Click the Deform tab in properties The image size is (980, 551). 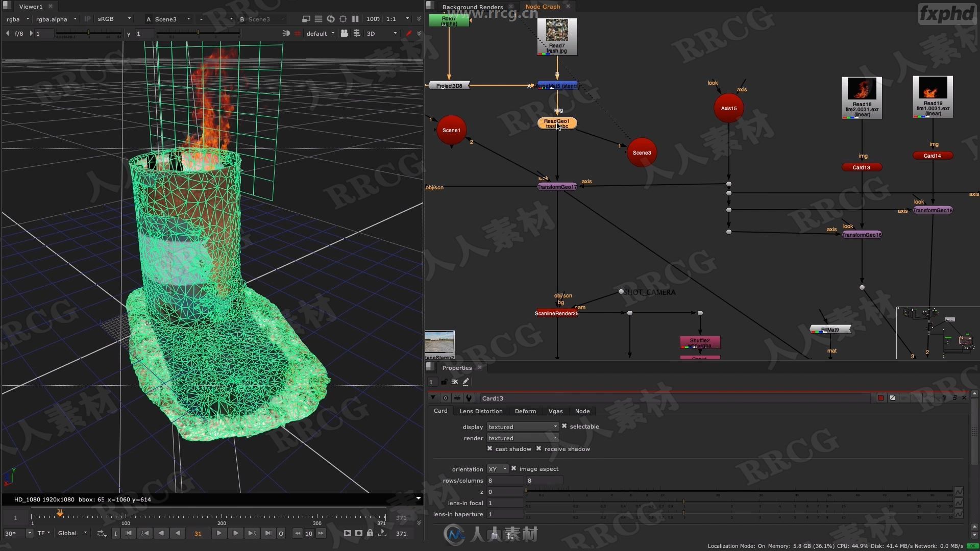pyautogui.click(x=525, y=411)
